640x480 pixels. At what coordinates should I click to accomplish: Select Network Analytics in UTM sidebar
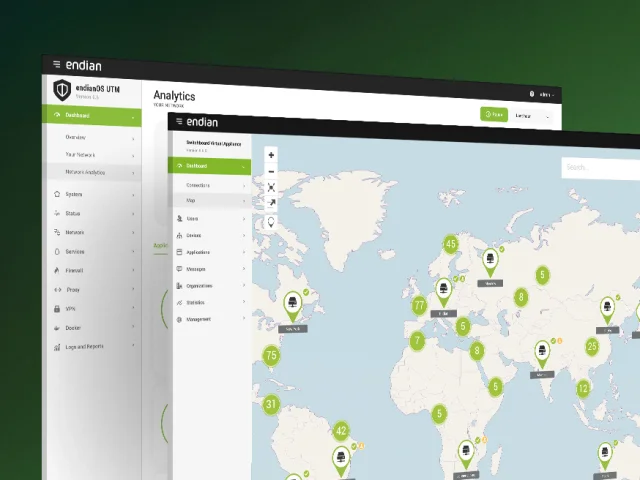[x=94, y=172]
